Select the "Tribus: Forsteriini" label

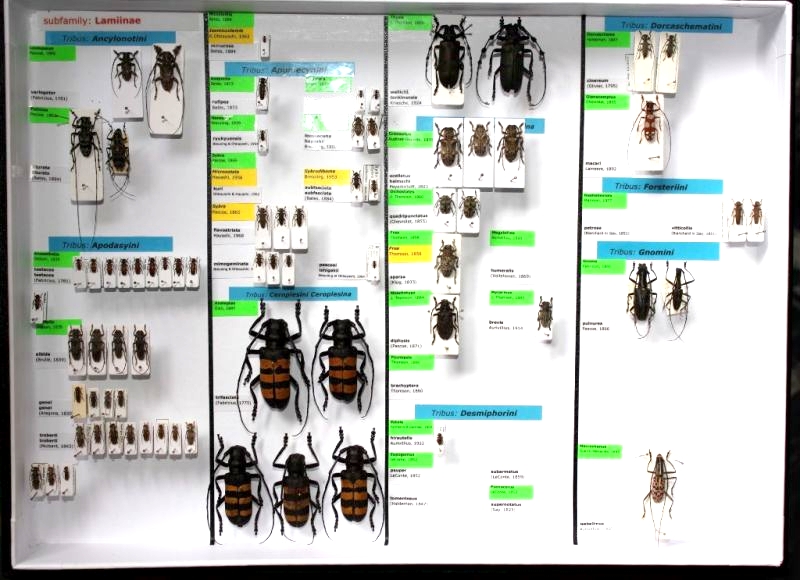click(662, 186)
